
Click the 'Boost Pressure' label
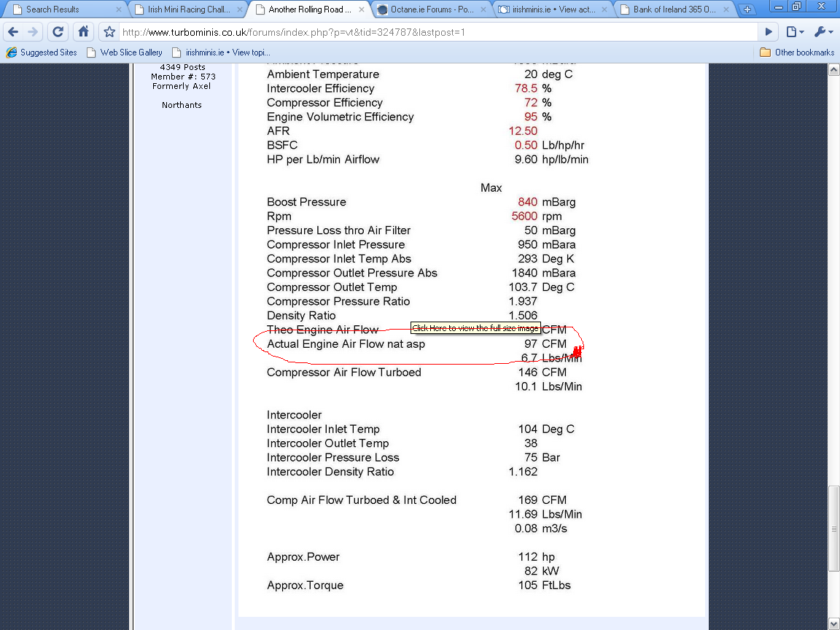(306, 202)
